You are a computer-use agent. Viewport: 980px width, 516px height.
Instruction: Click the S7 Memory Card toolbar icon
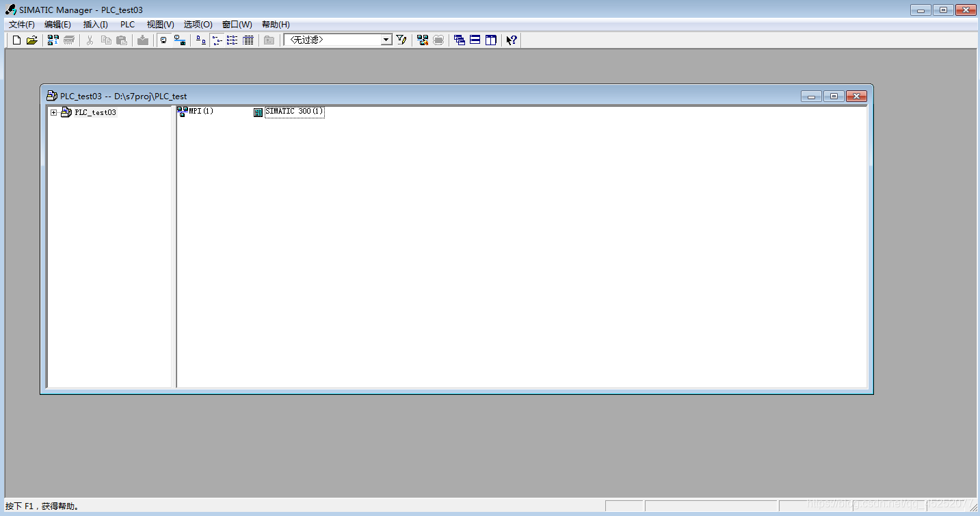(x=69, y=40)
